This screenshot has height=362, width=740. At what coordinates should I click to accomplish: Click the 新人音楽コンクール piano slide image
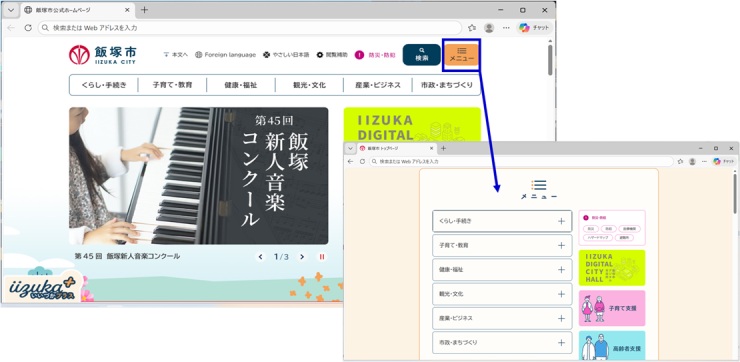tap(198, 176)
